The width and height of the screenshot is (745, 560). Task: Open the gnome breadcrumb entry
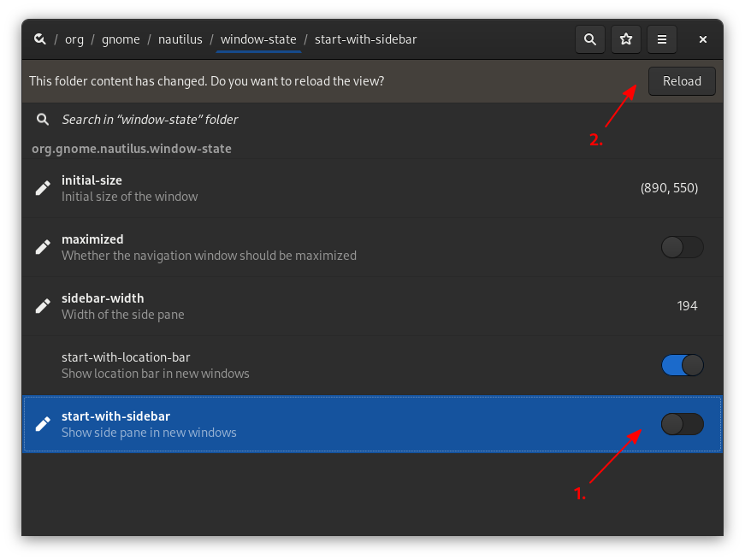tap(121, 39)
